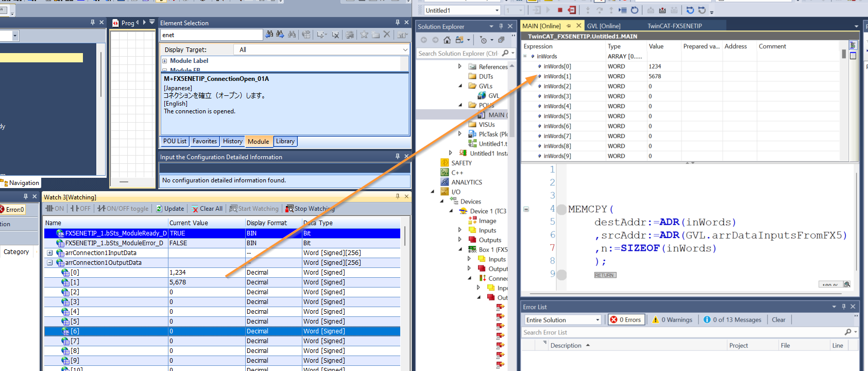The height and width of the screenshot is (371, 868).
Task: Toggle breakpoint marker on code line 4
Action: (561, 210)
